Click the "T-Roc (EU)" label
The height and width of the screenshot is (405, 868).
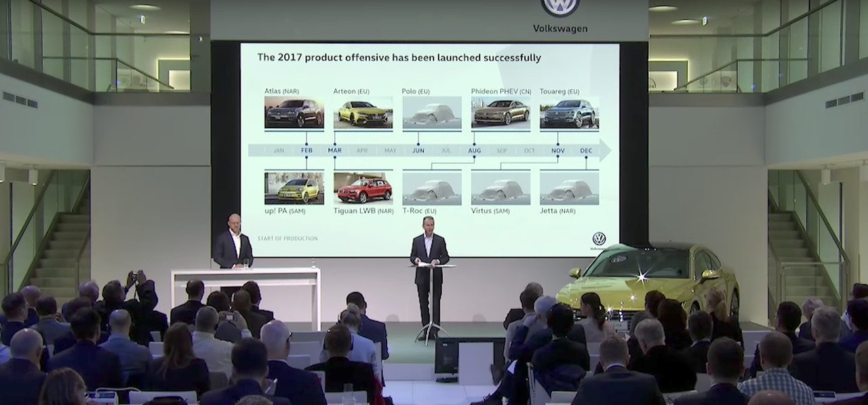pyautogui.click(x=420, y=211)
